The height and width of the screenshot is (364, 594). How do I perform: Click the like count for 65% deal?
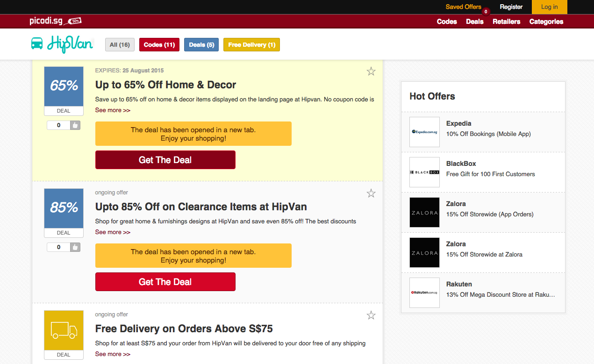[58, 125]
